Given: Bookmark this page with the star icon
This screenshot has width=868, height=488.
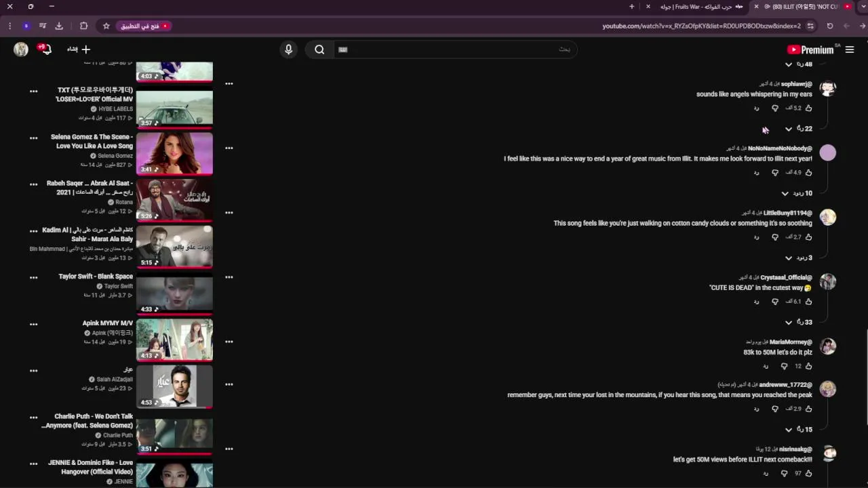Looking at the screenshot, I should 106,26.
